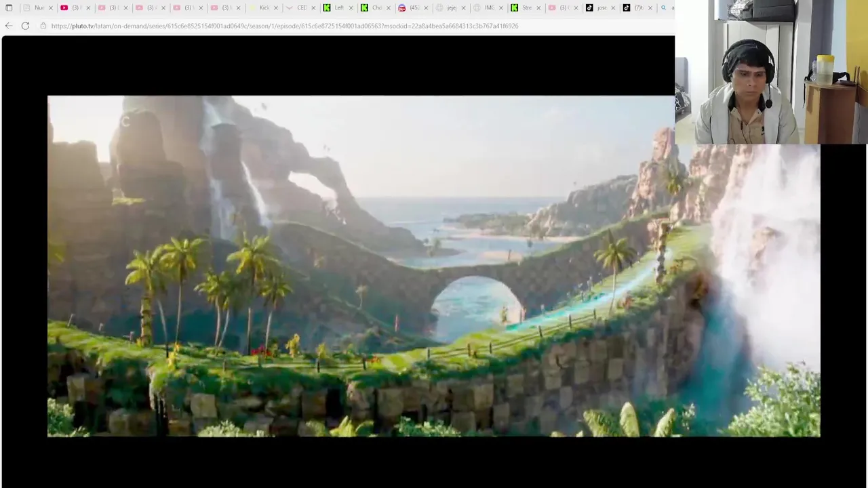Close the Stre tab
The image size is (868, 488).
click(538, 7)
